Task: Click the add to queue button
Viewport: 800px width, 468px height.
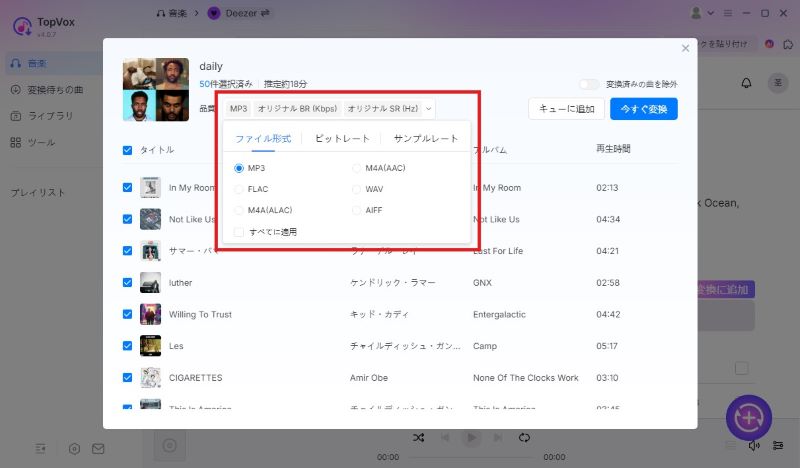Action: [x=566, y=109]
